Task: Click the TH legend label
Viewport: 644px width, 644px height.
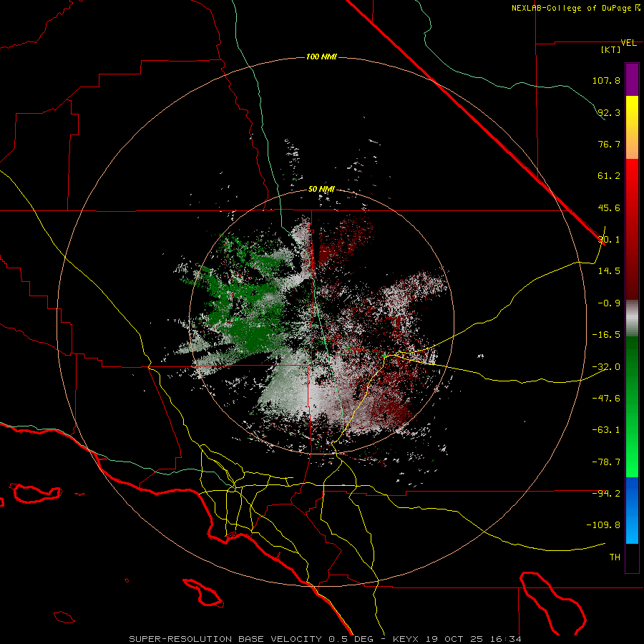Action: pyautogui.click(x=615, y=557)
